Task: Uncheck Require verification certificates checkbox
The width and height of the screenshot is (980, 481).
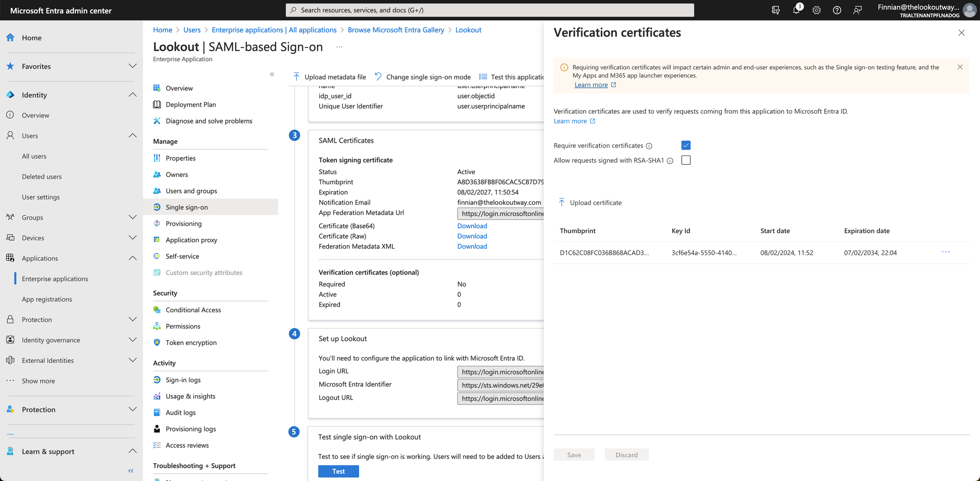Action: tap(686, 146)
